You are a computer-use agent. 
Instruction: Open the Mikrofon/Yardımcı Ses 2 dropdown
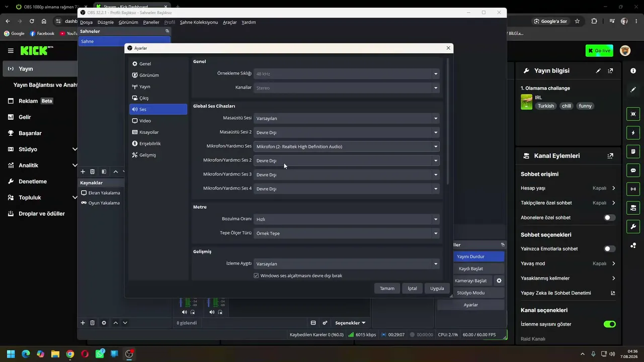click(347, 161)
